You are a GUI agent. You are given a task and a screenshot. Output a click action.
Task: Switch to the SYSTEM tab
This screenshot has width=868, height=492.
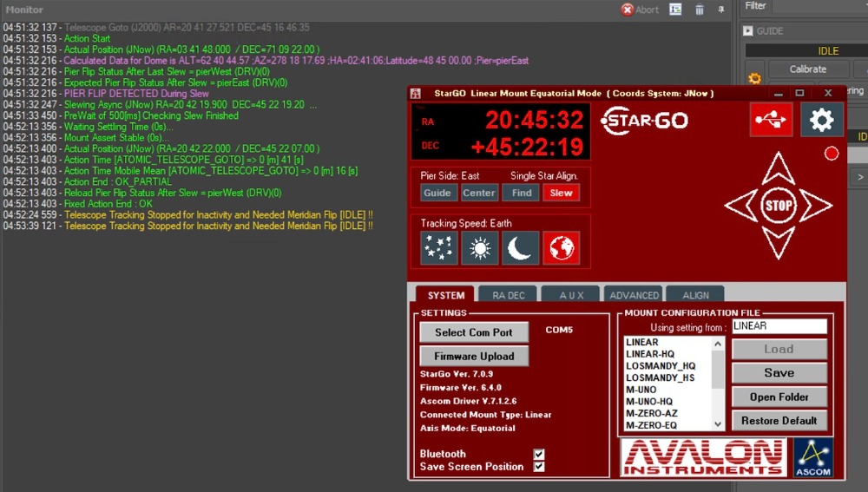click(445, 295)
